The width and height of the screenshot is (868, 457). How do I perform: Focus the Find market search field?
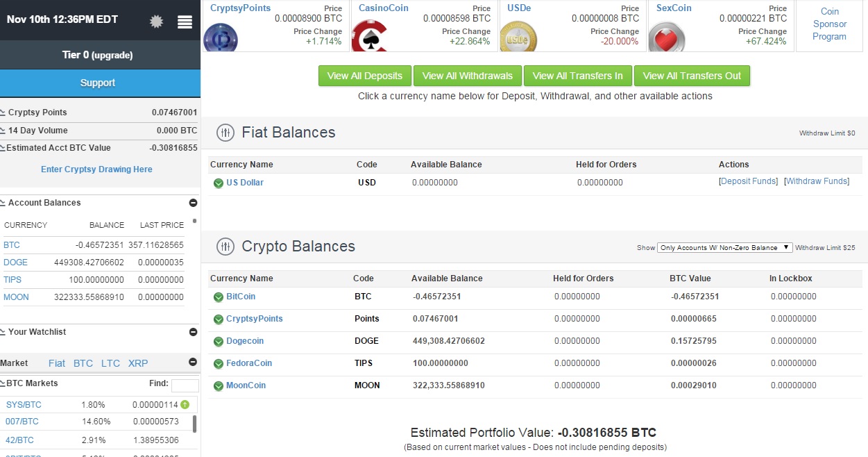[185, 385]
